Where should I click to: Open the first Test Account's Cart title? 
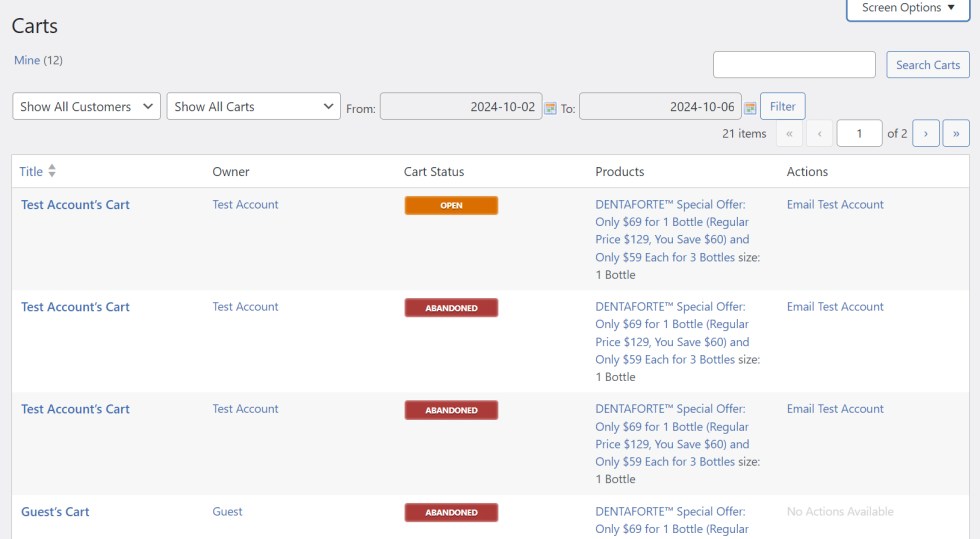pyautogui.click(x=75, y=205)
